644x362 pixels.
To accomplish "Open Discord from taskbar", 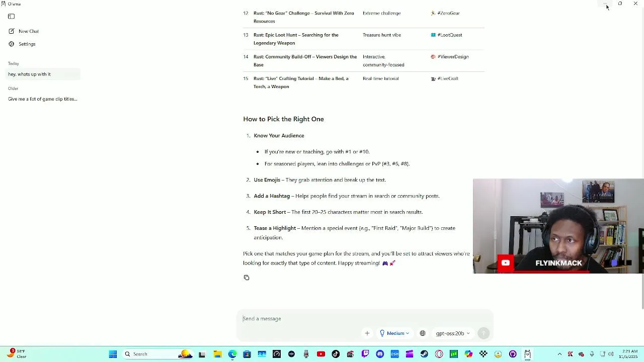I will (x=380, y=354).
